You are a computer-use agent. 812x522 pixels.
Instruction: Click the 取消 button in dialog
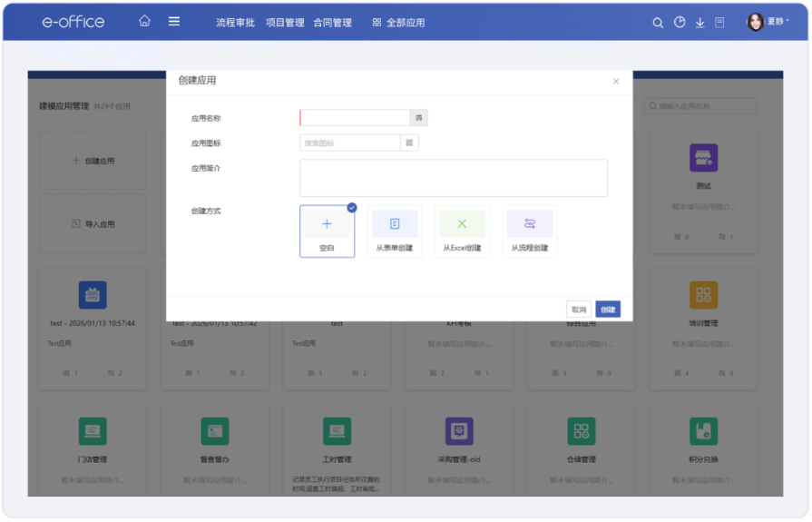point(578,310)
